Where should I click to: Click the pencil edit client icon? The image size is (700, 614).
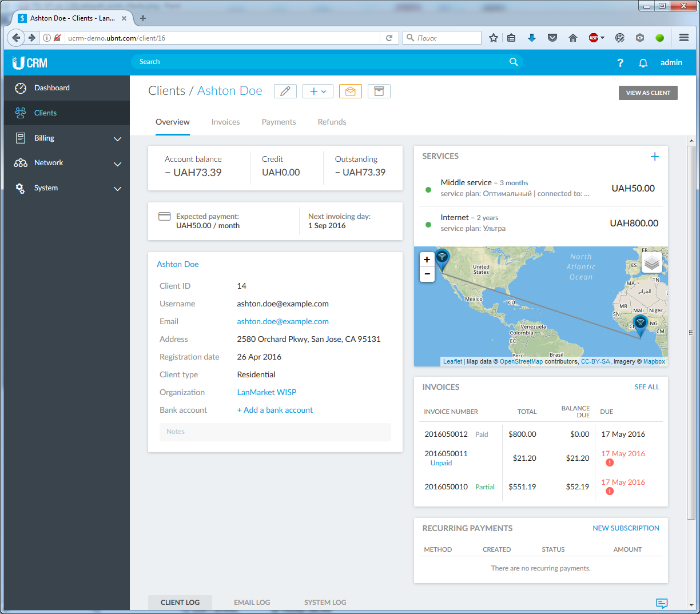coord(285,91)
